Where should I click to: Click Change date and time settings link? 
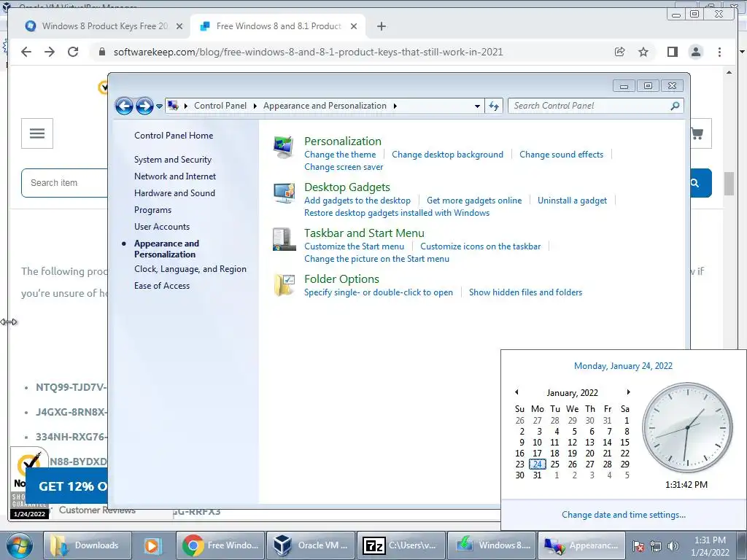coord(623,515)
